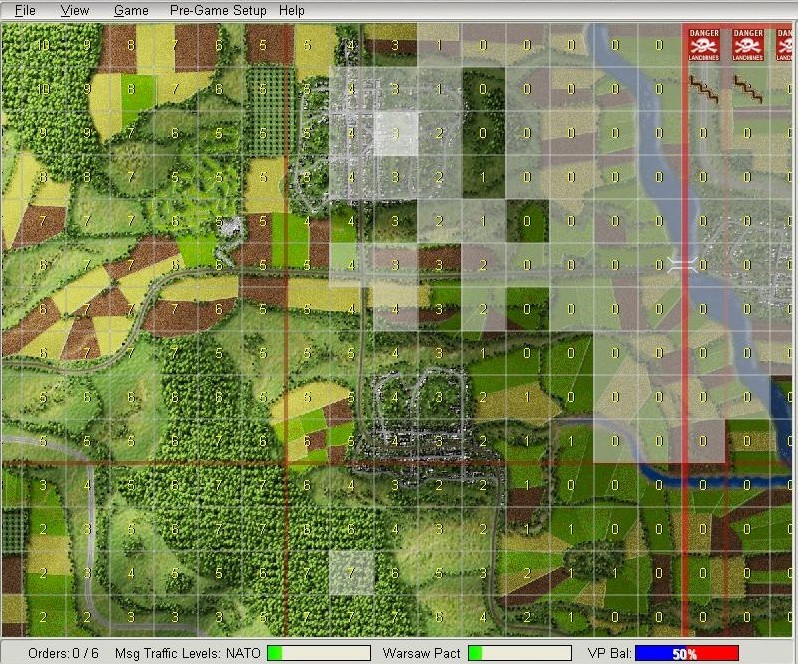Click the 'Warsaw Pact' status label

[x=421, y=653]
